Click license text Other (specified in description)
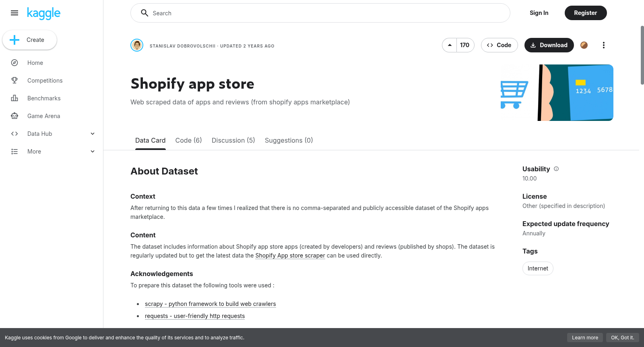Image resolution: width=644 pixels, height=347 pixels. 563,206
